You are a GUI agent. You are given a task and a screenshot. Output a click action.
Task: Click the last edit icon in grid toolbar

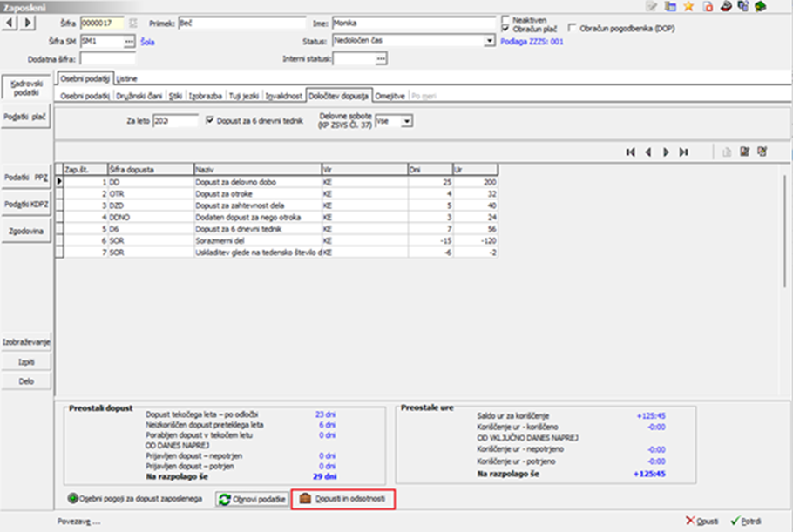[x=762, y=152]
